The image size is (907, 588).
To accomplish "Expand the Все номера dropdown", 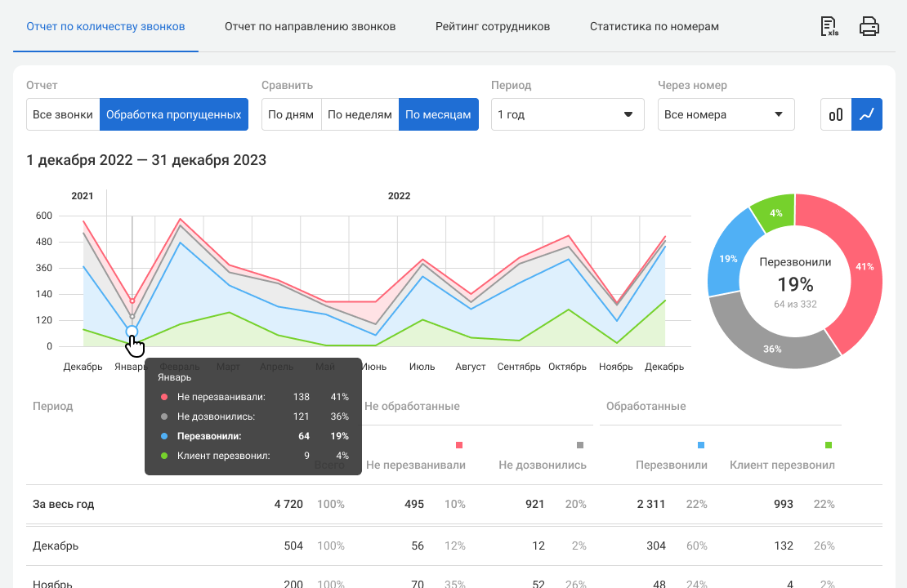I will tap(726, 115).
